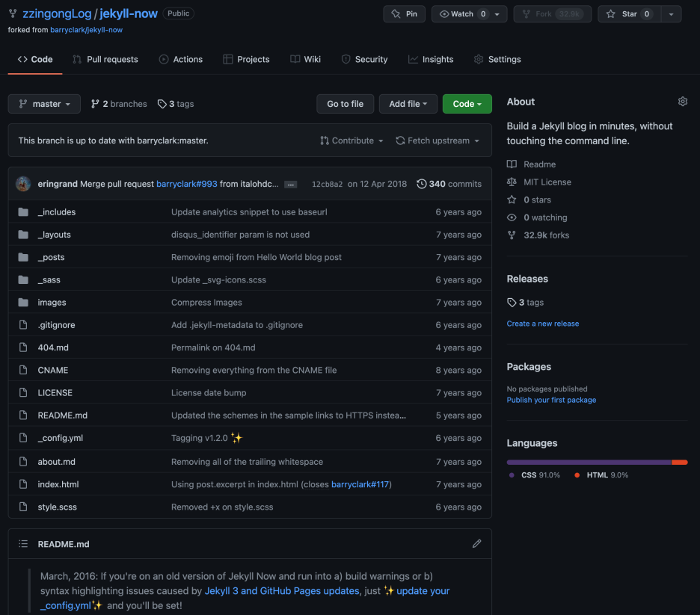This screenshot has height=615, width=700.
Task: Open the Fetch upstream dropdown
Action: [x=437, y=140]
